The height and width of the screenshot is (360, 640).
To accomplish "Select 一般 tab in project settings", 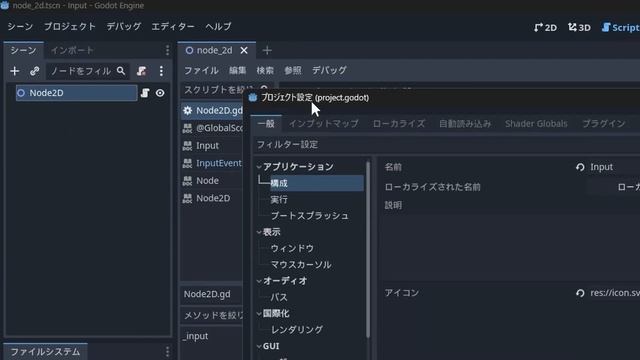I will 266,123.
